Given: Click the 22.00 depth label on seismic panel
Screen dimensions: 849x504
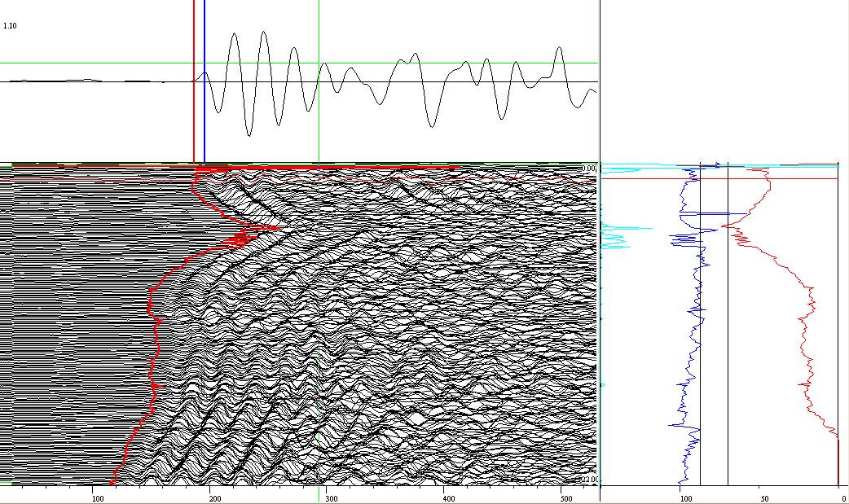Looking at the screenshot, I should click(x=588, y=480).
